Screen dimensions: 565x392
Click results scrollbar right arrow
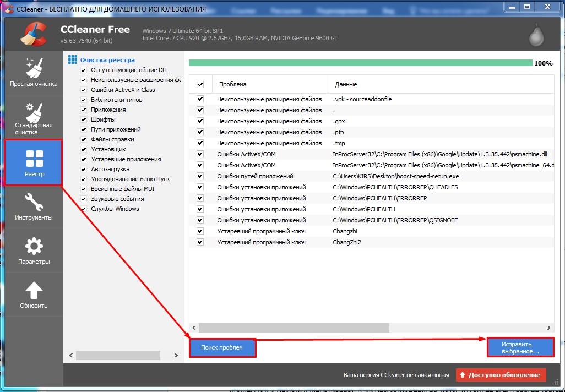pos(549,328)
